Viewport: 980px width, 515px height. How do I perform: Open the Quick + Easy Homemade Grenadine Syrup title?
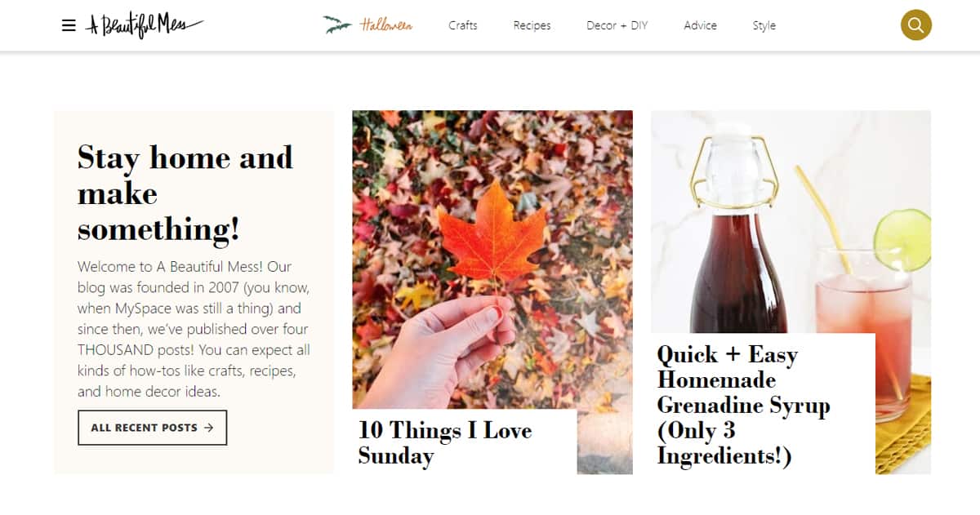743,405
